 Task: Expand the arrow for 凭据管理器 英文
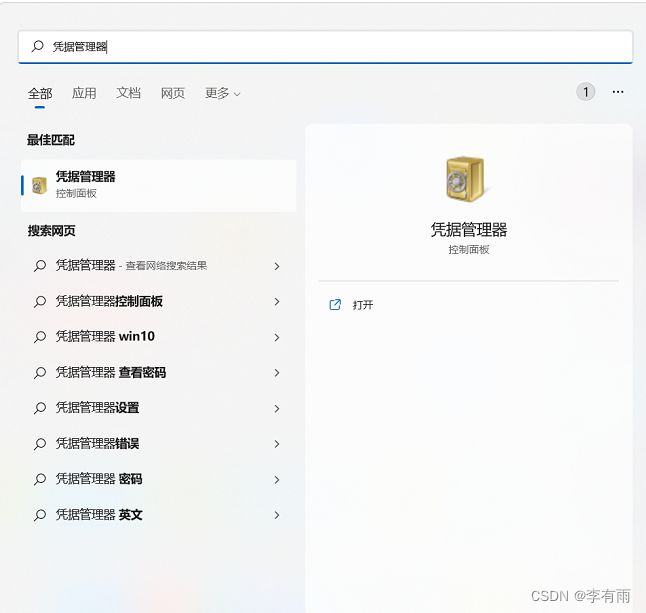pos(277,515)
